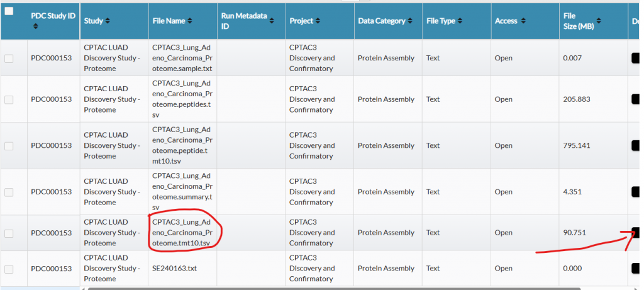
Task: Select the 90.751 MB tmt10.tsv row checkbox
Action: (9, 233)
